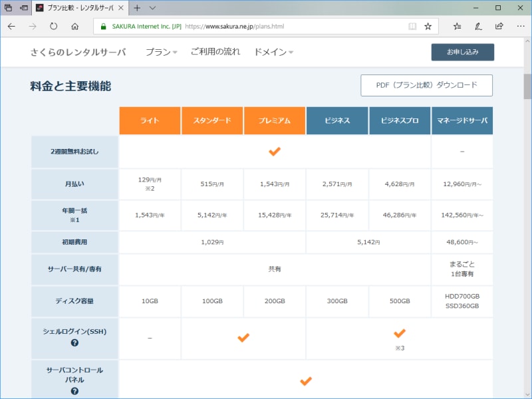532x399 pixels.
Task: Close the プラン比較 browser tab
Action: click(121, 8)
